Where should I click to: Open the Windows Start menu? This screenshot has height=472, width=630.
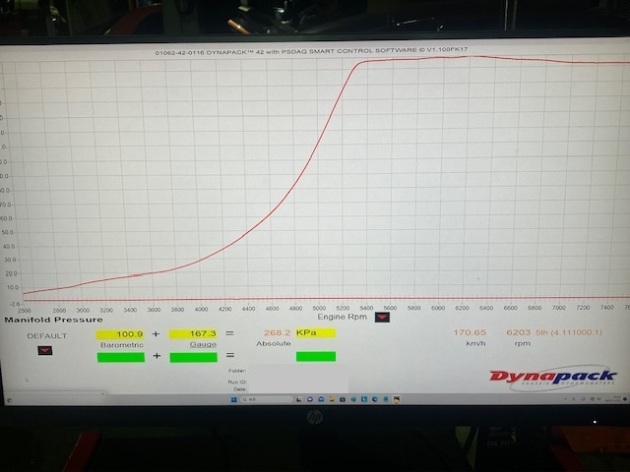[x=233, y=400]
